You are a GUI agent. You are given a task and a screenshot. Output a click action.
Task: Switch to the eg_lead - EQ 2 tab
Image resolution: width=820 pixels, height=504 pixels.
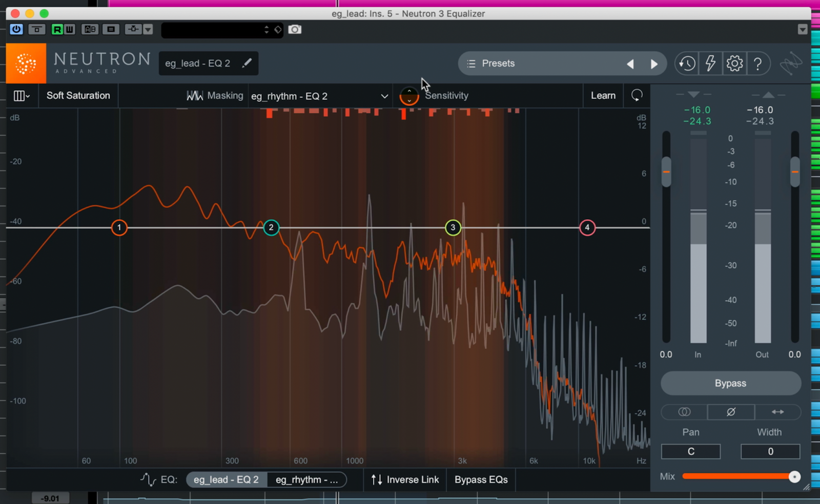click(226, 480)
